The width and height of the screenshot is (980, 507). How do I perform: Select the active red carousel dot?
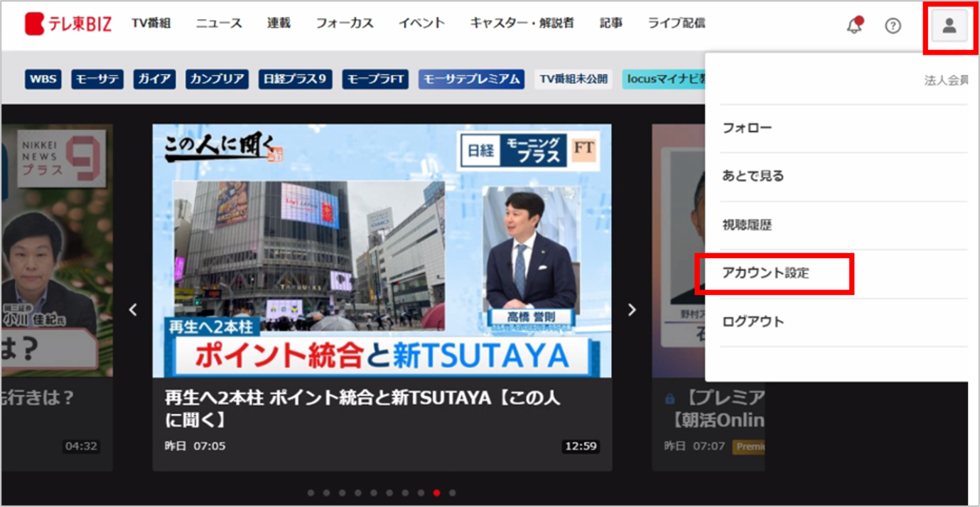pyautogui.click(x=436, y=492)
